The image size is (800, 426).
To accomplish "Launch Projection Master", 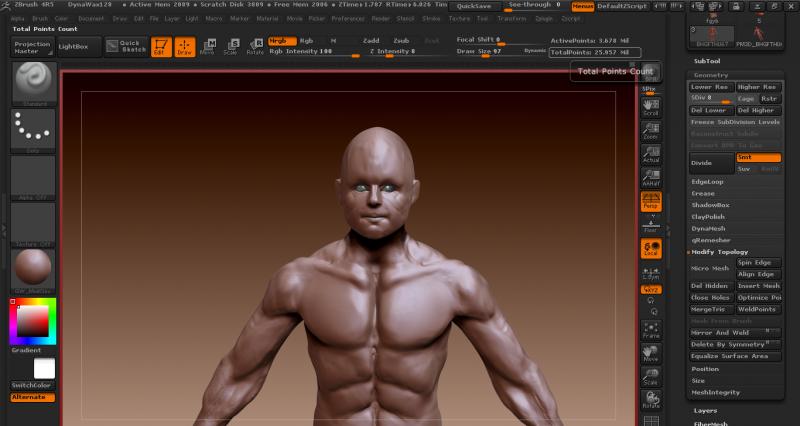I will coord(32,47).
